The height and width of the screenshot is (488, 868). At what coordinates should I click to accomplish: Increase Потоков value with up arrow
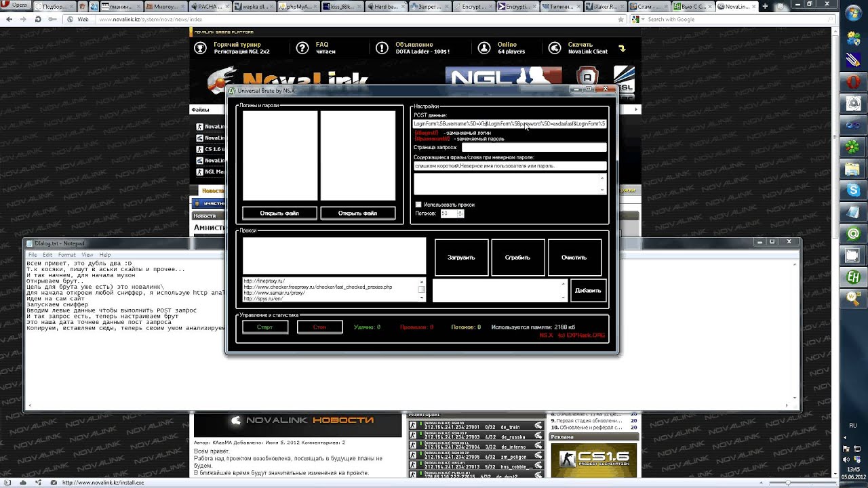(x=460, y=211)
